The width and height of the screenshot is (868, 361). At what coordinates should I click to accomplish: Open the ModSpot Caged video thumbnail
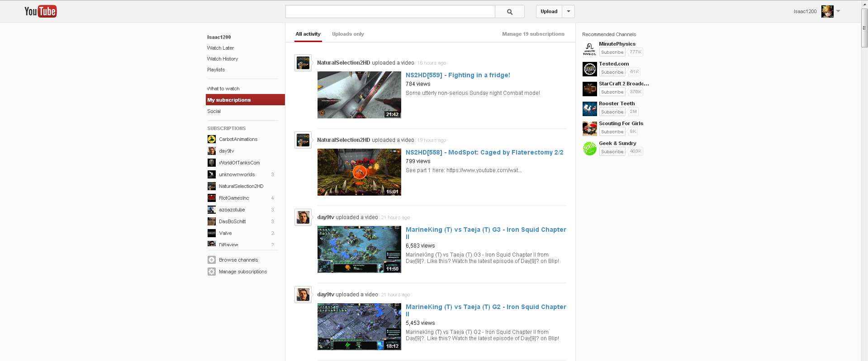pos(359,172)
